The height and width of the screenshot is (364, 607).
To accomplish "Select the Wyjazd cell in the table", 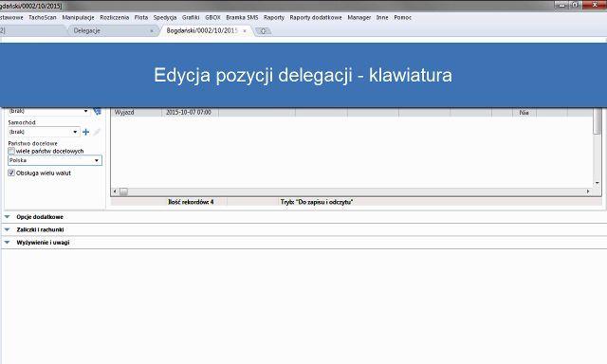I will pyautogui.click(x=137, y=113).
